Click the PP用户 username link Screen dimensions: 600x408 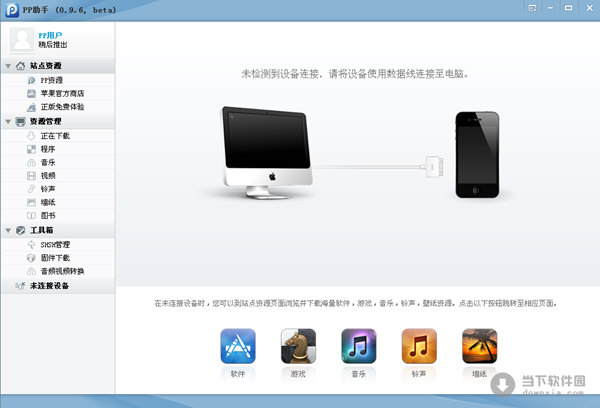[50, 35]
